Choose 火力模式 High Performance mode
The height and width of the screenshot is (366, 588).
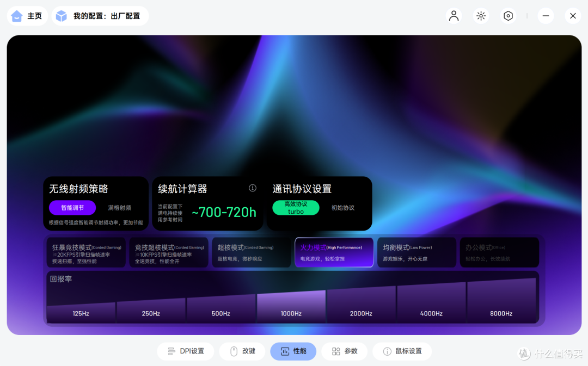[334, 252]
